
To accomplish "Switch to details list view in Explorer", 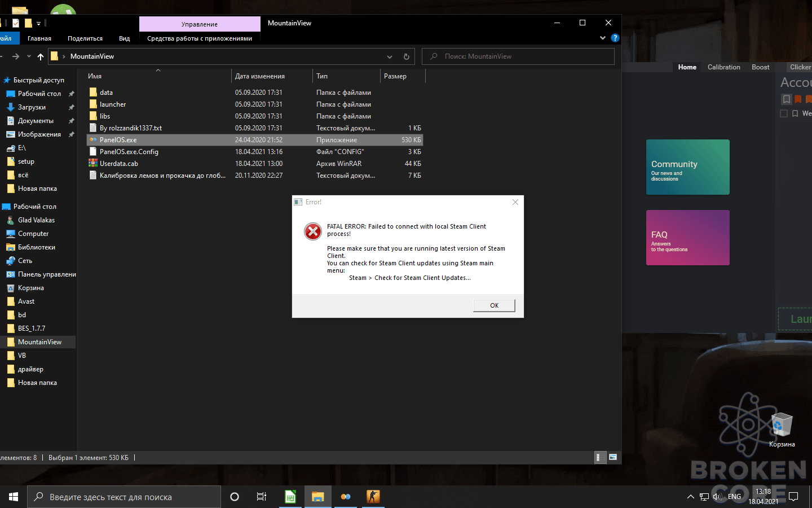I will pyautogui.click(x=601, y=457).
